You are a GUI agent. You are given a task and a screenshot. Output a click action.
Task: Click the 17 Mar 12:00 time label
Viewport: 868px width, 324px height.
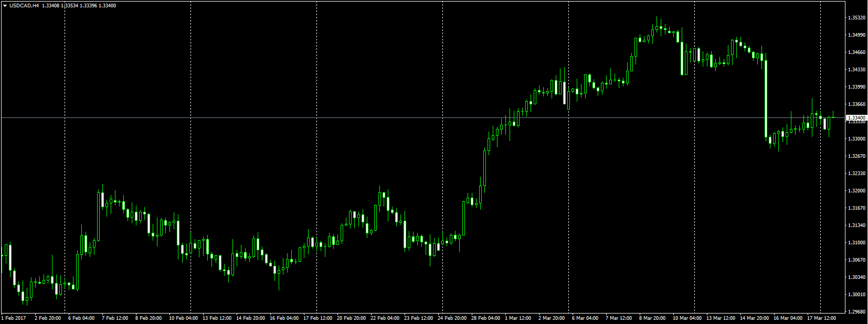(821, 318)
